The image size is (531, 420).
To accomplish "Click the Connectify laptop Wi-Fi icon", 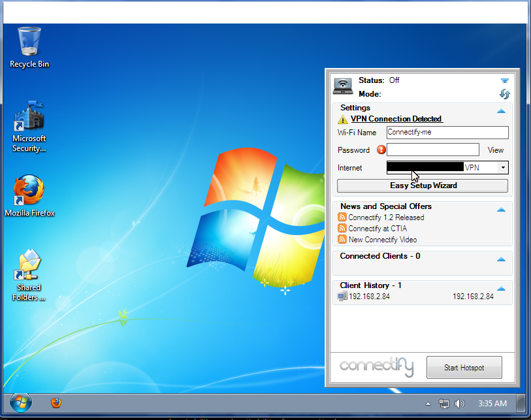I will click(343, 86).
